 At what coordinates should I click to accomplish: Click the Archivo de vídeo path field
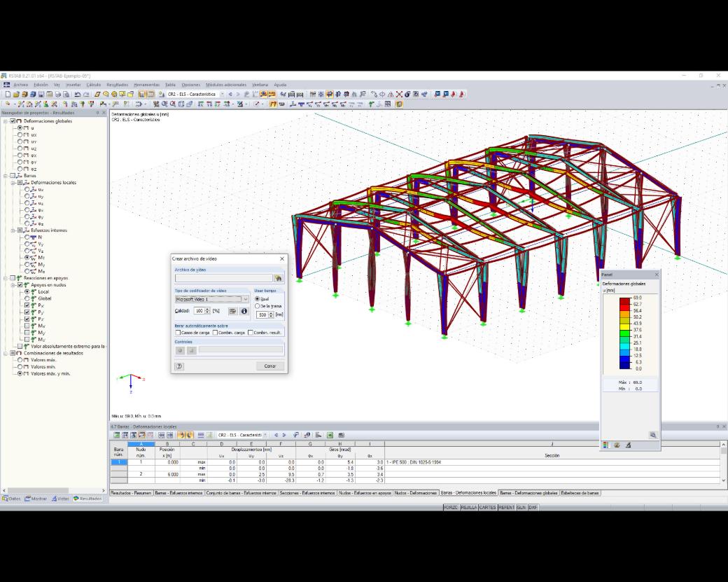click(224, 278)
